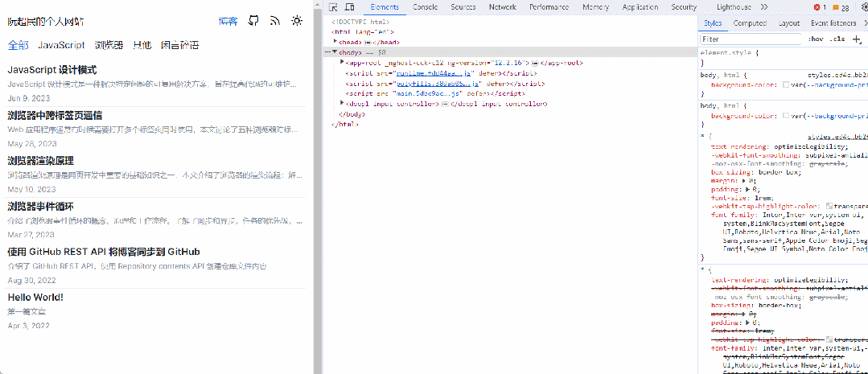868x374 pixels.
Task: Select the Computed sidebar tab
Action: (750, 23)
